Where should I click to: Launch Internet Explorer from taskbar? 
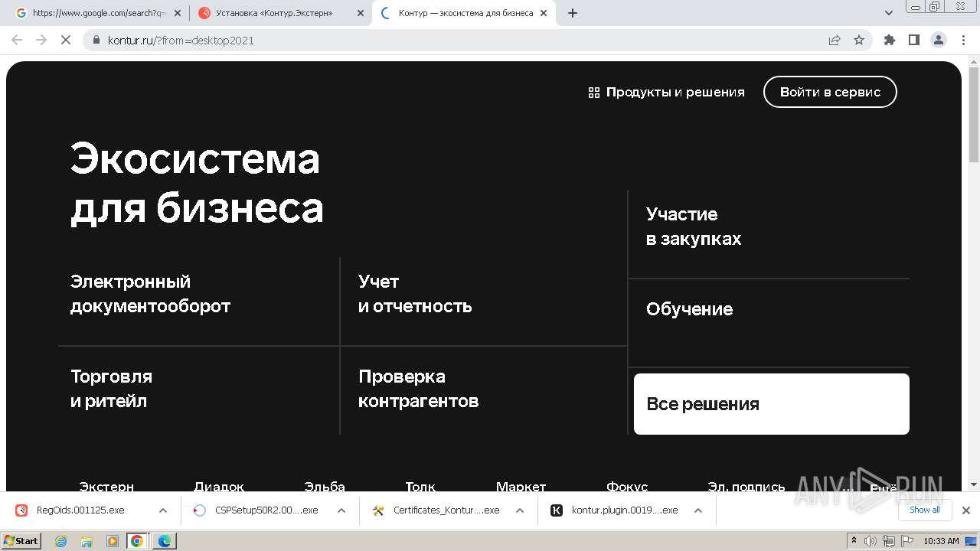click(x=61, y=540)
